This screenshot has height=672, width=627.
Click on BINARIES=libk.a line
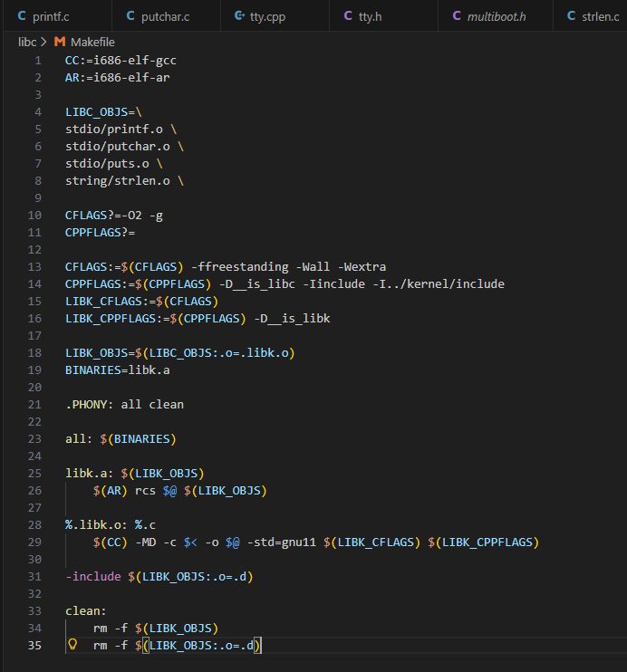(x=118, y=370)
